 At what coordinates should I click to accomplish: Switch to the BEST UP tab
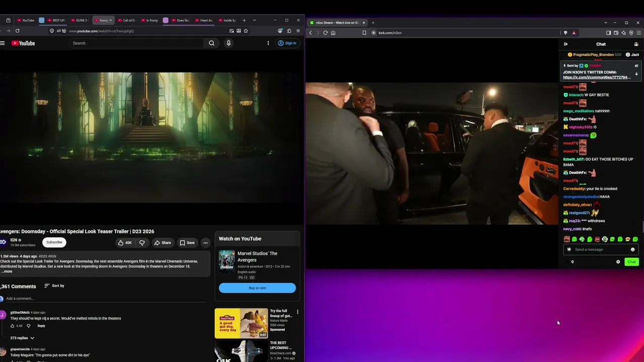tap(57, 20)
